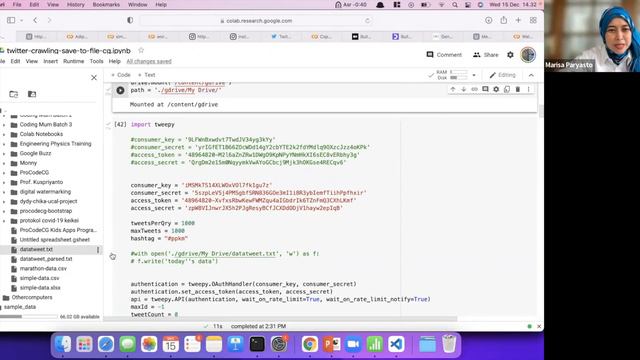Screen dimensions: 640x360
Task: Open the Editing mode button
Action: [x=503, y=75]
